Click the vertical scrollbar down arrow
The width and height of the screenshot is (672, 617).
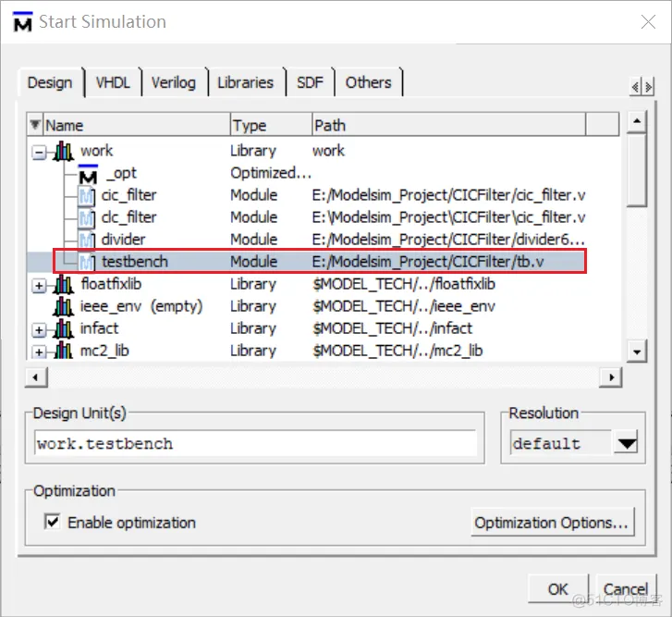click(637, 352)
